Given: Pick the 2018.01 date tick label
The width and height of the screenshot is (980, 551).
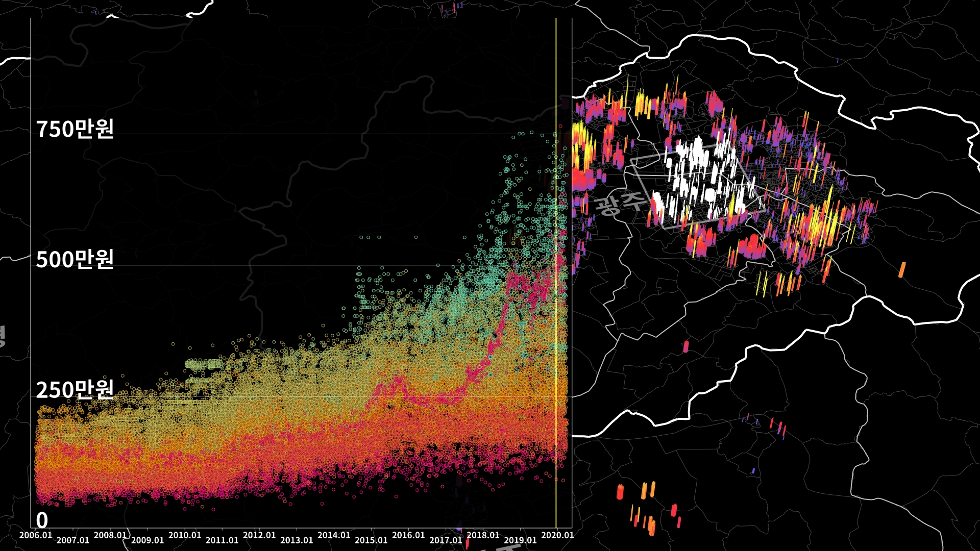Looking at the screenshot, I should (483, 535).
